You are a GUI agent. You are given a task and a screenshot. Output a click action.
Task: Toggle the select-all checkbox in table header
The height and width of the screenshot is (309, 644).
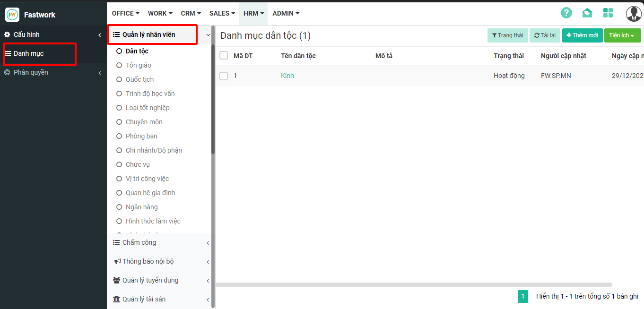tap(224, 55)
